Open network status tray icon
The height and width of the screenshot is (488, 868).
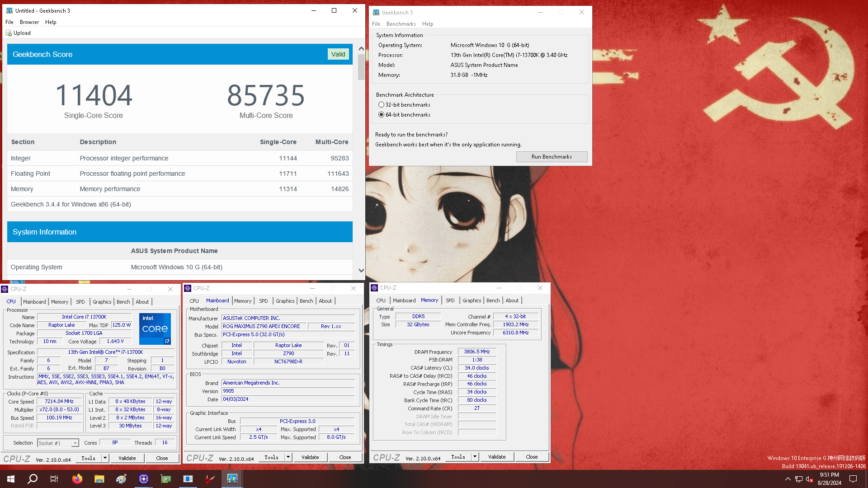pos(799,479)
